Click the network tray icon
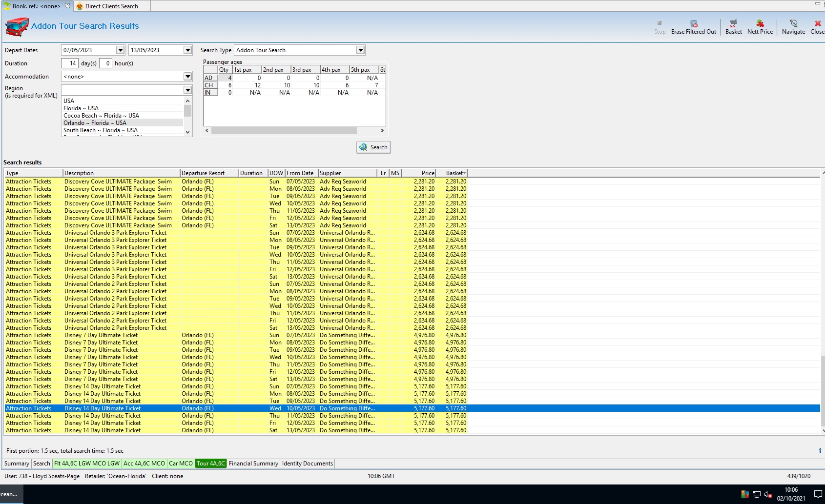This screenshot has width=825, height=504. (757, 494)
